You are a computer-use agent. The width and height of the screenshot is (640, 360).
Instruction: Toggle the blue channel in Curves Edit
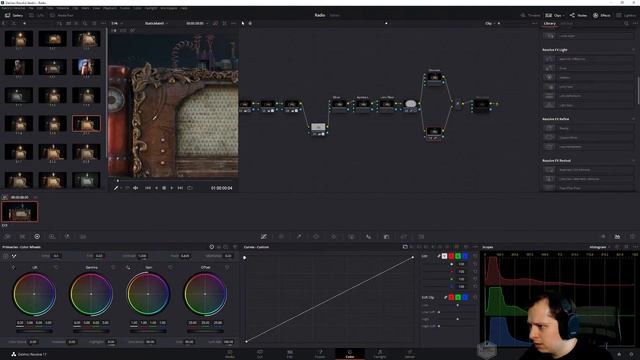coord(465,256)
